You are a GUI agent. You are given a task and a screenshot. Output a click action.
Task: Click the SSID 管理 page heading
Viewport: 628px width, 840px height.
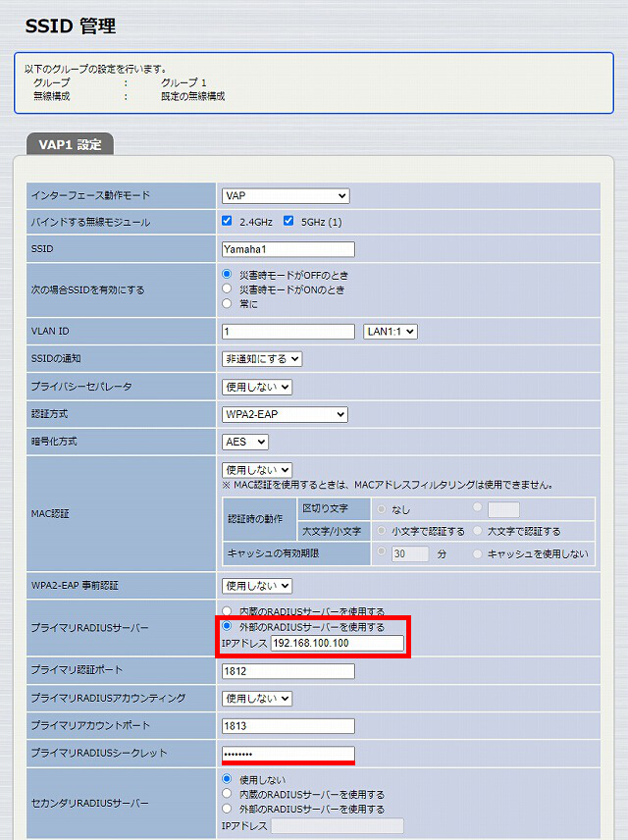[x=71, y=26]
